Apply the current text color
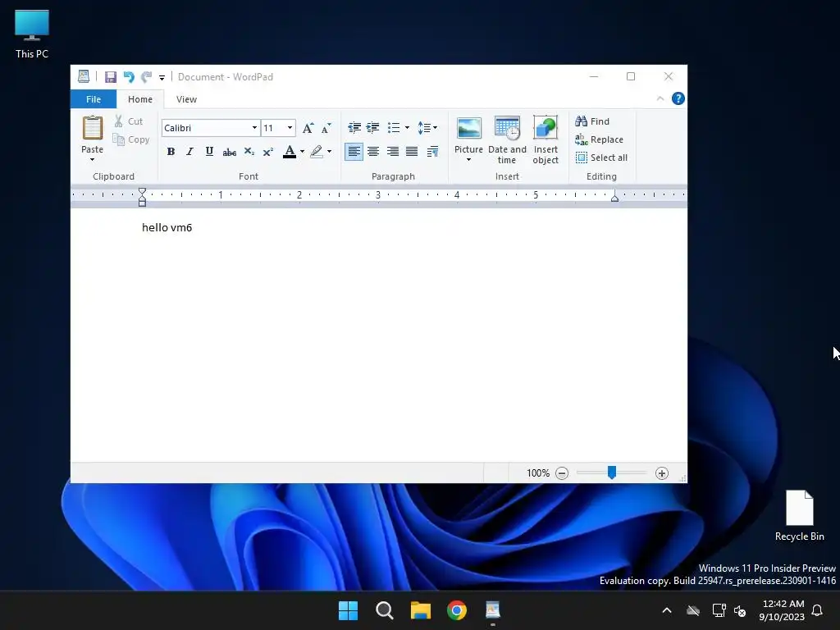 290,152
